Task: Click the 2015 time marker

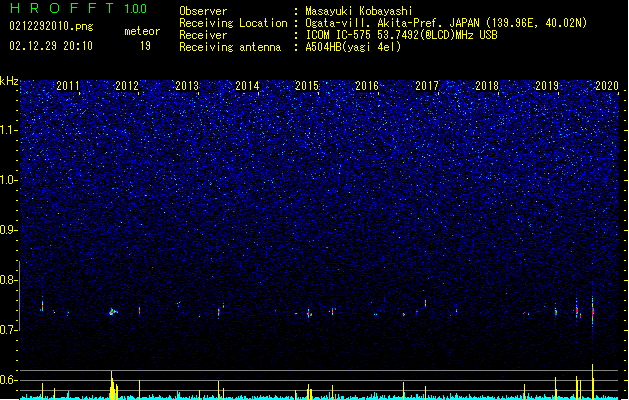Action: (307, 86)
